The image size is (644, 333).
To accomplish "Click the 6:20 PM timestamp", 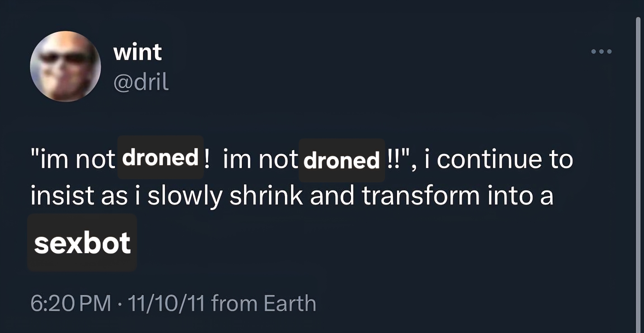I will [71, 303].
